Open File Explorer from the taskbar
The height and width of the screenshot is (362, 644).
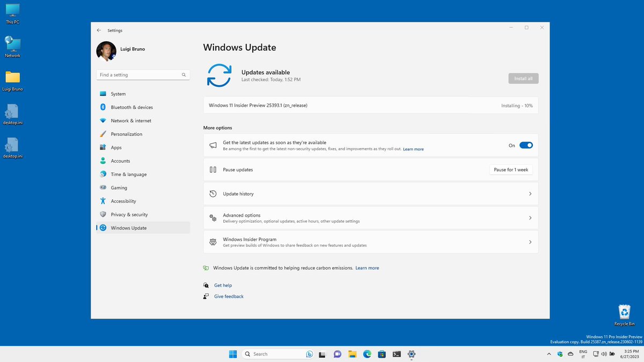tap(352, 354)
